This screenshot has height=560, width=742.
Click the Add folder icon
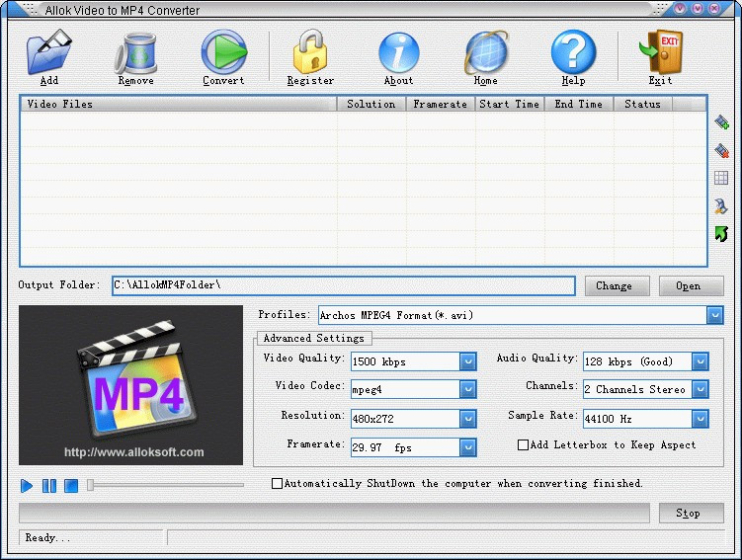pyautogui.click(x=49, y=52)
